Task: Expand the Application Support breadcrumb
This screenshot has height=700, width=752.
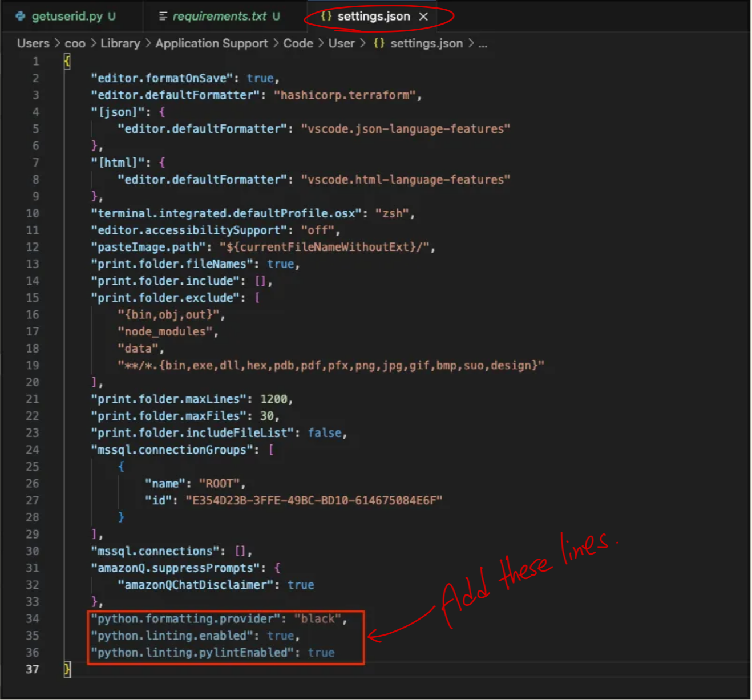Action: [x=211, y=43]
